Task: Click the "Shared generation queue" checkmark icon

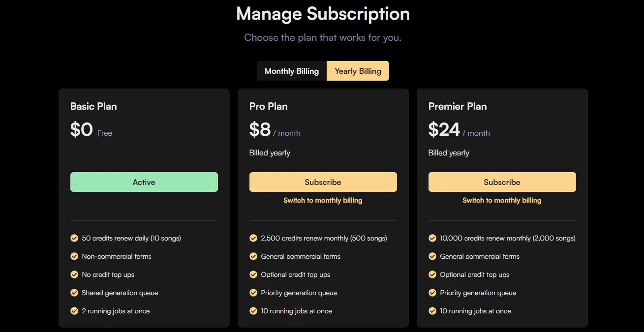Action: (74, 293)
